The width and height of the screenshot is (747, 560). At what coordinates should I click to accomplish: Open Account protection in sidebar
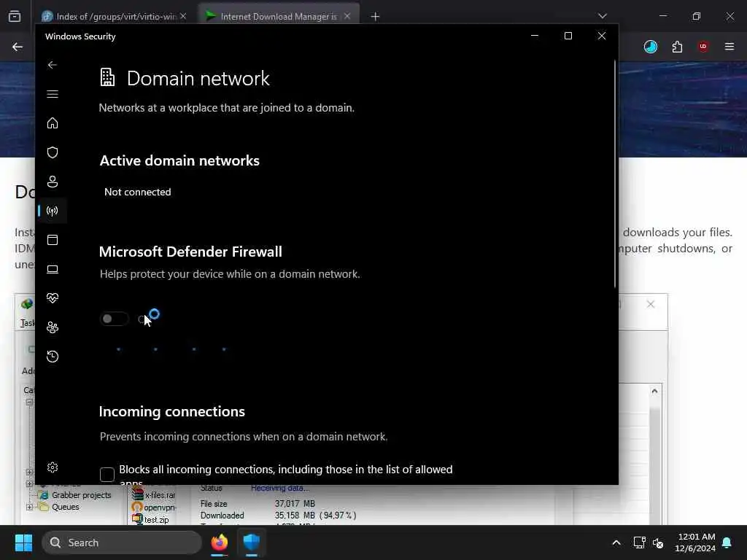pos(53,182)
